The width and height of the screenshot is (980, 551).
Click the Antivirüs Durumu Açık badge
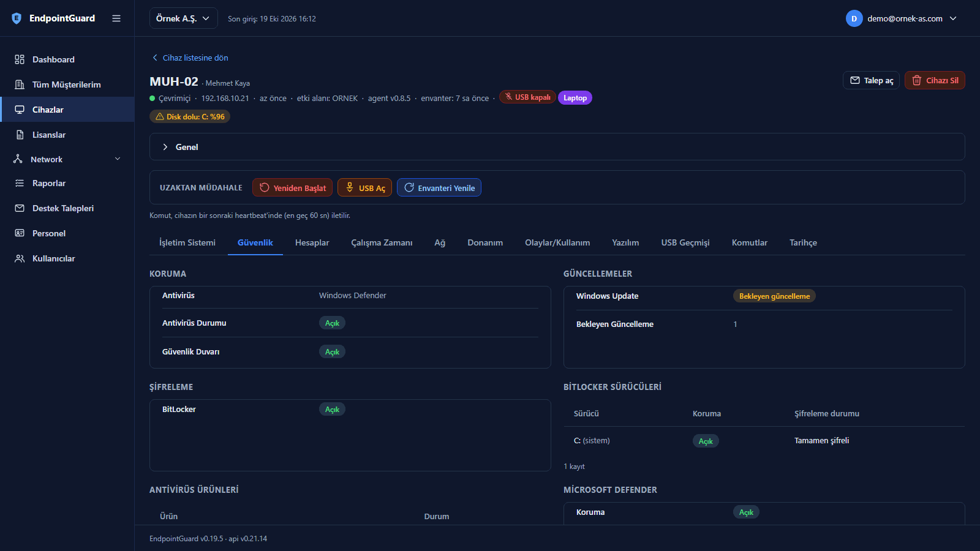pos(332,323)
